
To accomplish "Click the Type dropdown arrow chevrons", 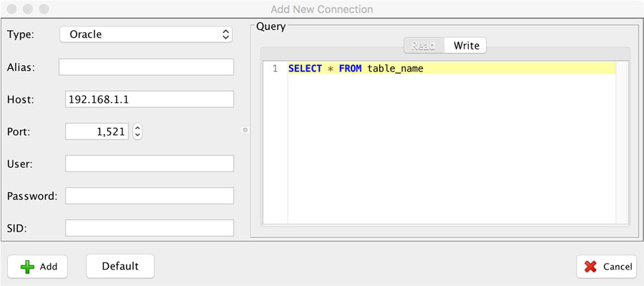I will click(225, 34).
